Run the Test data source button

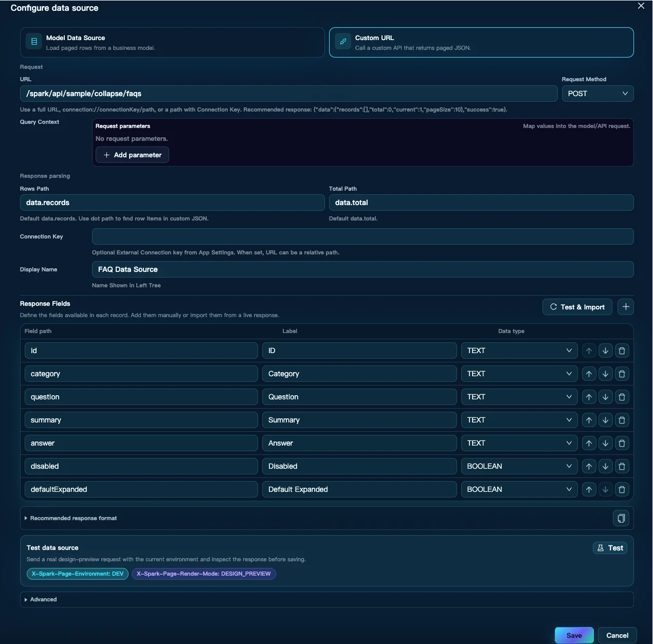(x=610, y=548)
